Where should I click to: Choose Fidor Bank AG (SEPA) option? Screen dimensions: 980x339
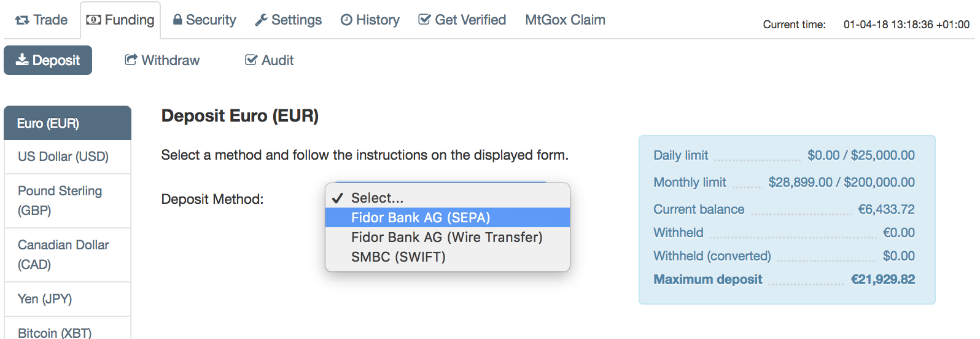[x=421, y=217]
